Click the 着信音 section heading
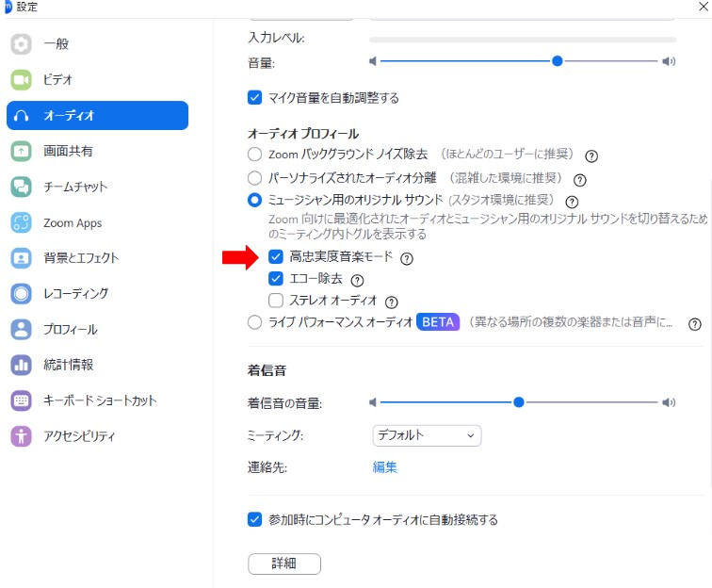Image resolution: width=712 pixels, height=588 pixels. [x=267, y=370]
